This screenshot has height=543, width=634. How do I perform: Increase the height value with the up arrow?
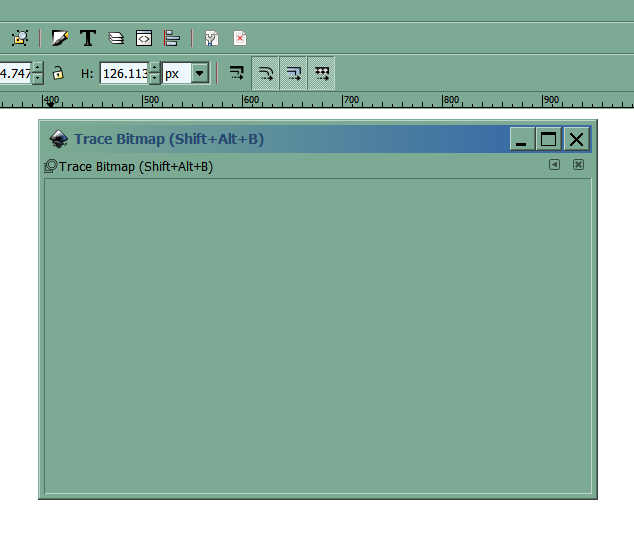click(x=154, y=68)
